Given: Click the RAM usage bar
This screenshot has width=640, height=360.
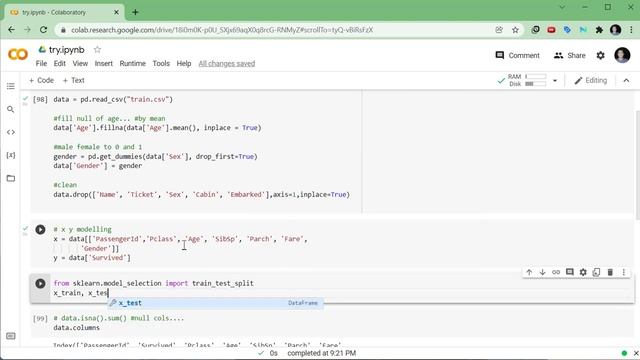Looking at the screenshot, I should coord(536,76).
